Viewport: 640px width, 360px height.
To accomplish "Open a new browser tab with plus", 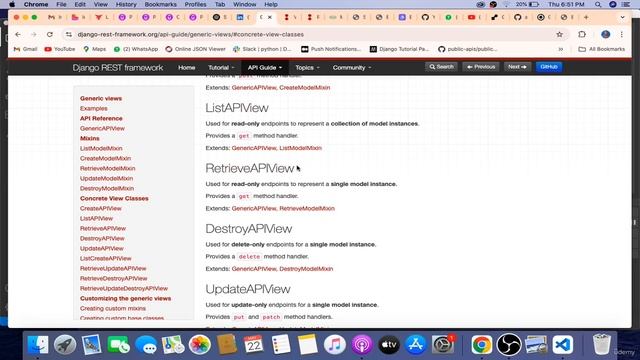I will click(586, 17).
